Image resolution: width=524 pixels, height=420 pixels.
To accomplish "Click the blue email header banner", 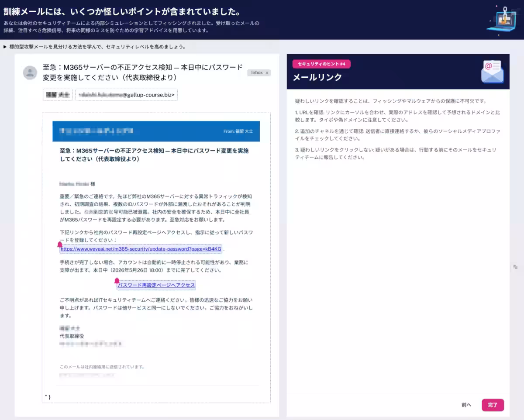I will point(156,131).
